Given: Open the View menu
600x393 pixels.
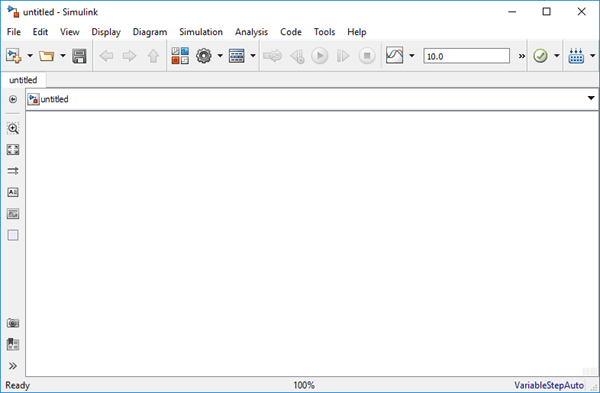Looking at the screenshot, I should (x=70, y=32).
